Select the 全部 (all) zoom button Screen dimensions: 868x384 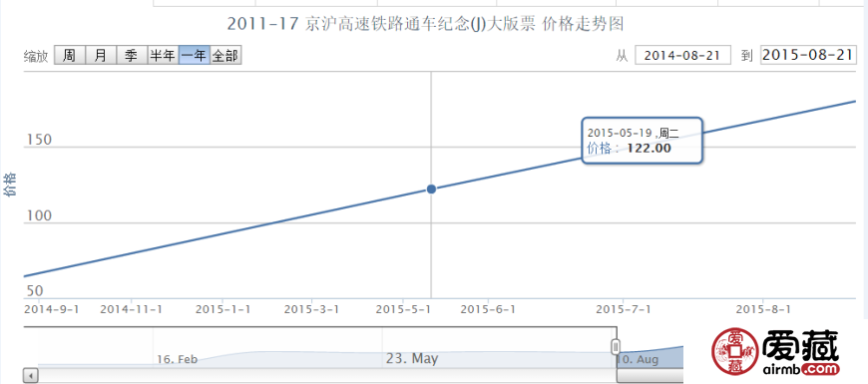click(225, 56)
